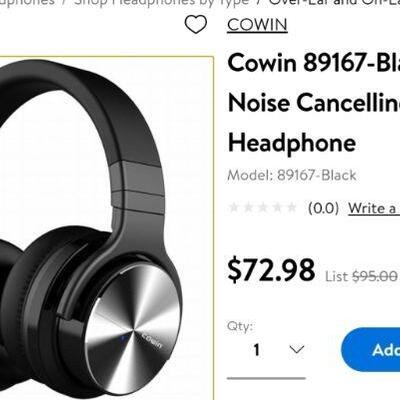Open the leftmost Headphones breadcrumb
This screenshot has height=400, width=400.
27,3
